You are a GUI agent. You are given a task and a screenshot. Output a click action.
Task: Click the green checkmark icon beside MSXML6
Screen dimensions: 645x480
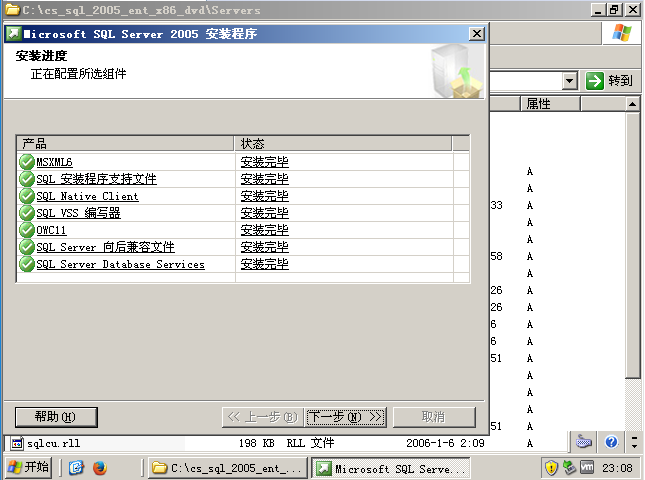(27, 162)
